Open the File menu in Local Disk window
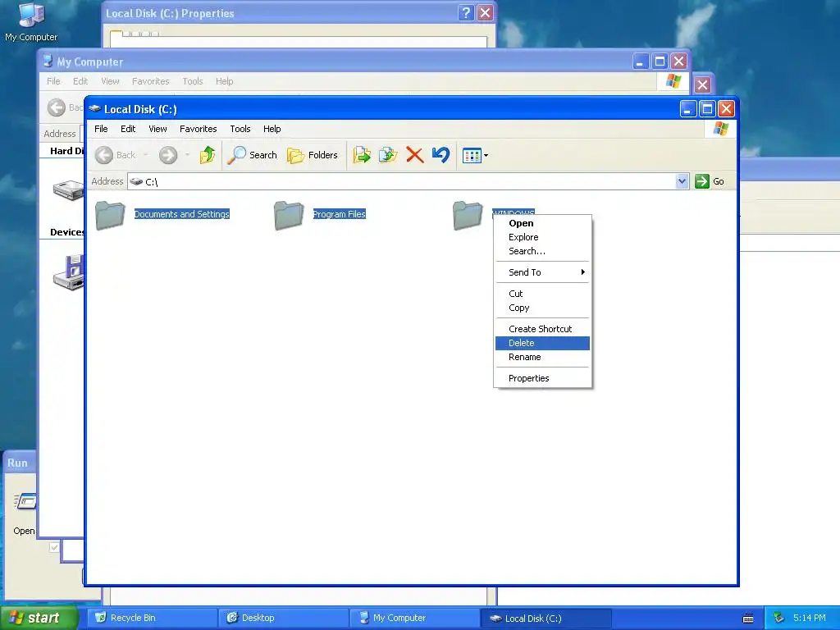 (101, 129)
